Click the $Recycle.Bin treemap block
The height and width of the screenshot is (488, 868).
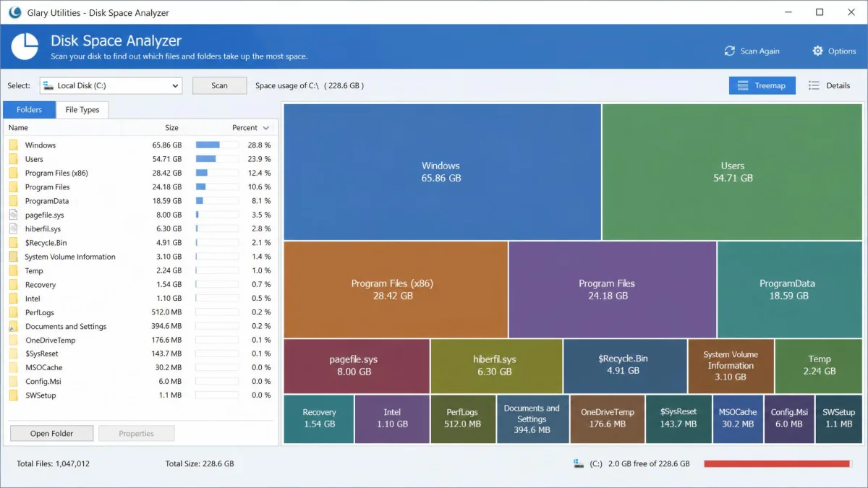coord(625,366)
